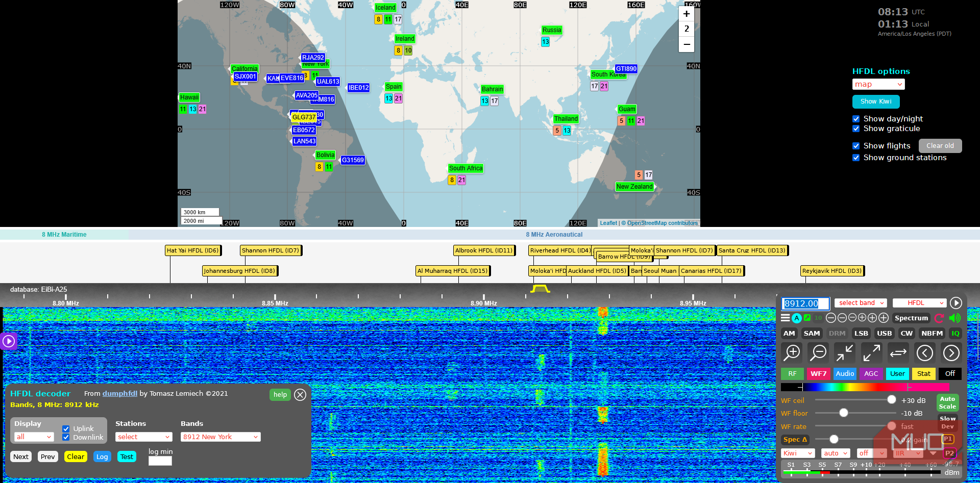Viewport: 980px width, 483px height.
Task: Uncheck the Uplink checkbox
Action: [x=66, y=429]
